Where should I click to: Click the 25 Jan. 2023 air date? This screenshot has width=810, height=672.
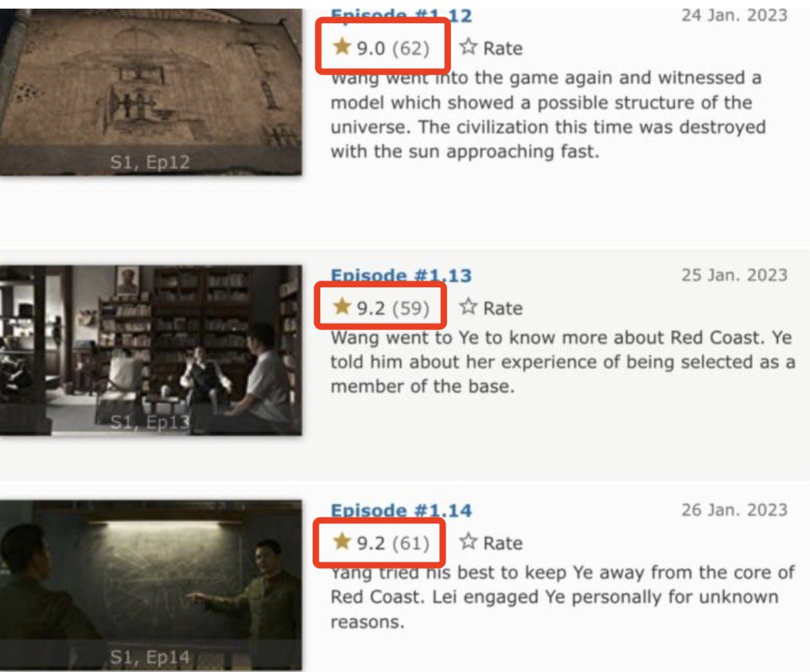click(734, 275)
